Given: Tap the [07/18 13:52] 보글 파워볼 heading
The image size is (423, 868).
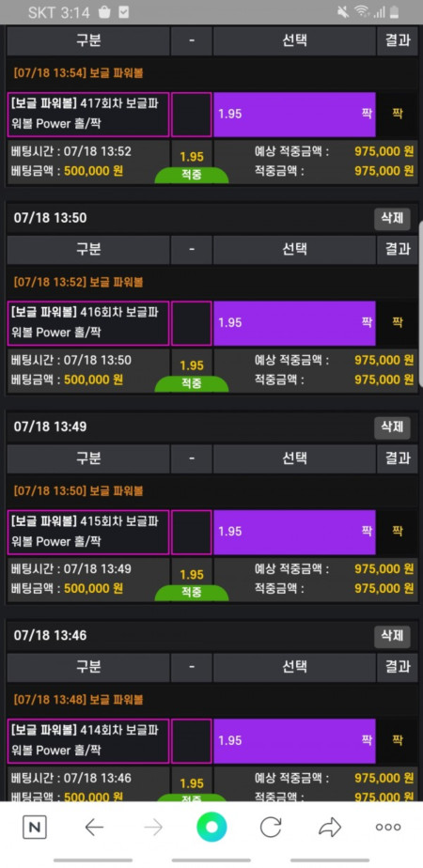Looking at the screenshot, I should tap(79, 283).
